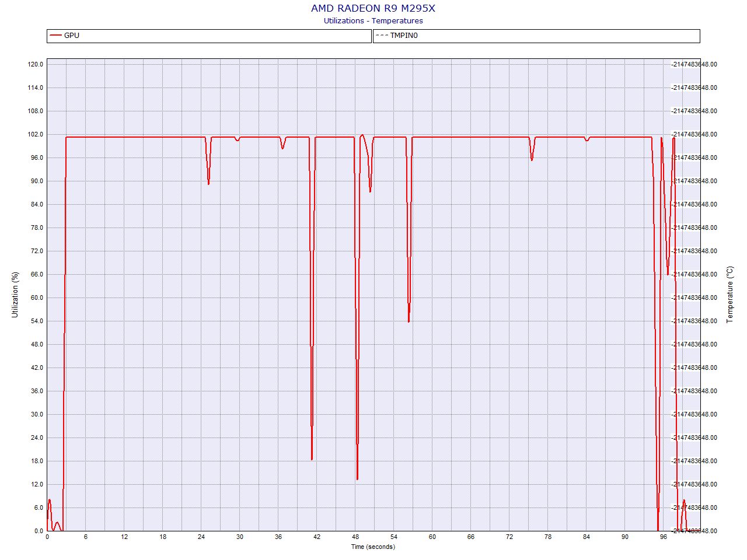Select the 78 tick on the time axis
This screenshot has width=747, height=560.
pos(548,537)
